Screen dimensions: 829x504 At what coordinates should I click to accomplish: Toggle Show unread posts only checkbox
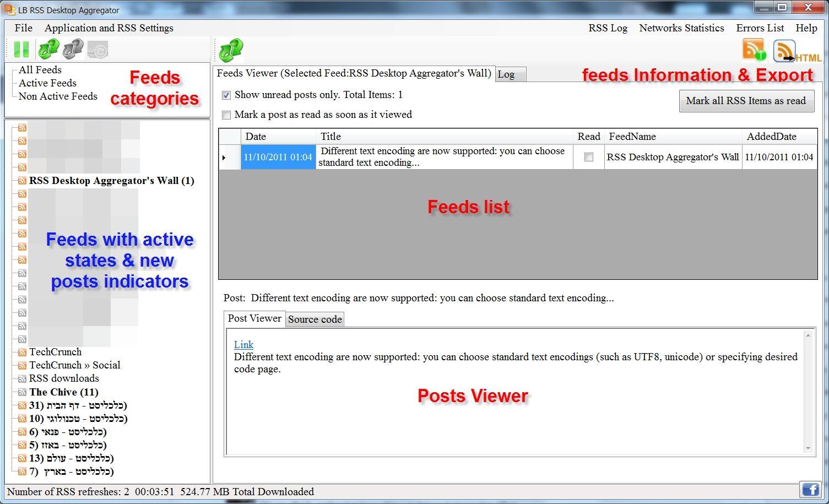226,95
